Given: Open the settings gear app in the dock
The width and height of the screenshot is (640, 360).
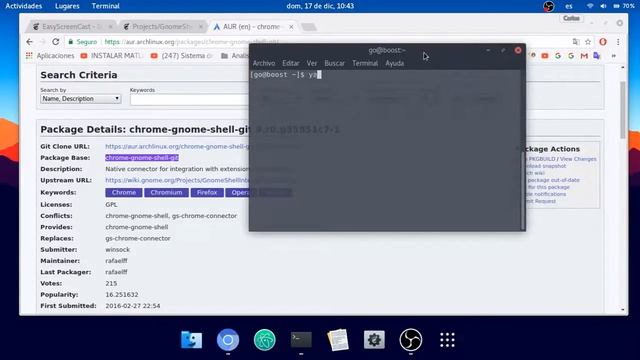Looking at the screenshot, I should pos(374,340).
